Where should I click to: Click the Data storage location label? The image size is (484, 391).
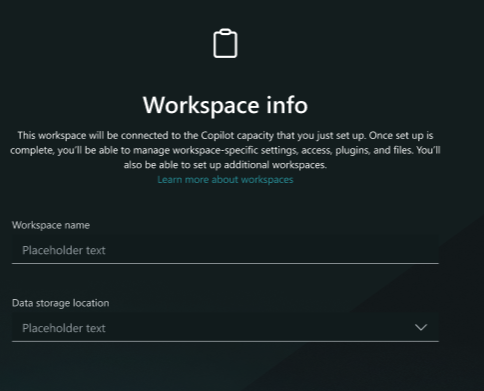point(60,303)
